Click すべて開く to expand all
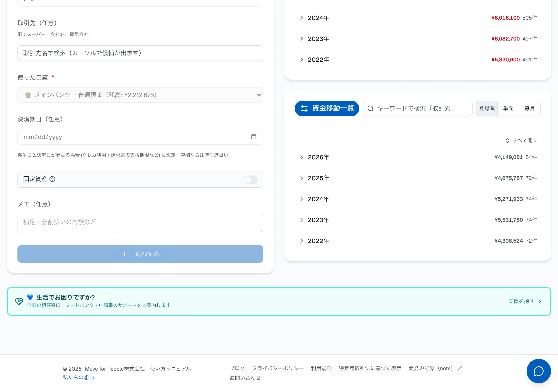 521,141
